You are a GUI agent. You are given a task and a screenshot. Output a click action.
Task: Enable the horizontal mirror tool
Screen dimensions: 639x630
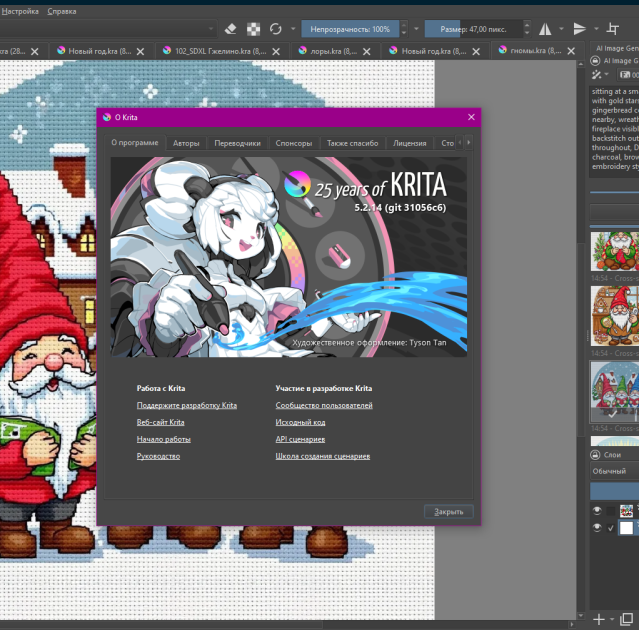[x=545, y=29]
